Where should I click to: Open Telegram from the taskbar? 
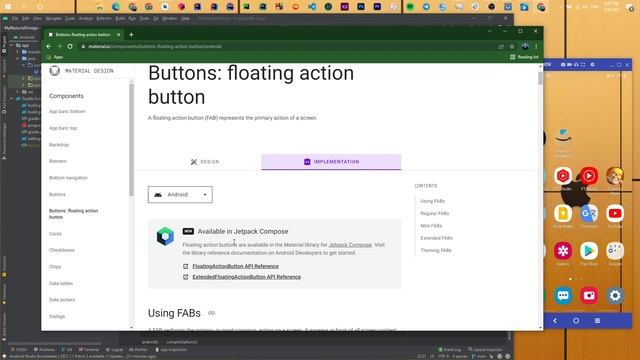pos(426,7)
